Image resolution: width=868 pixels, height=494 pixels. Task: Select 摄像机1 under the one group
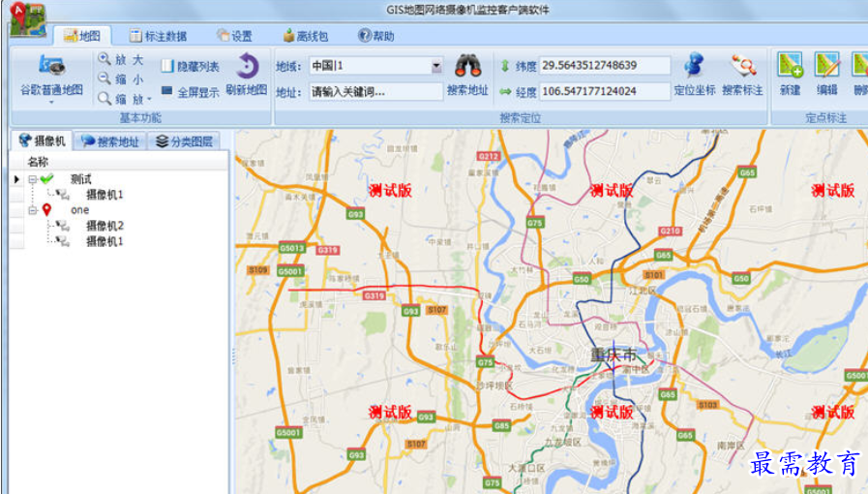point(105,241)
